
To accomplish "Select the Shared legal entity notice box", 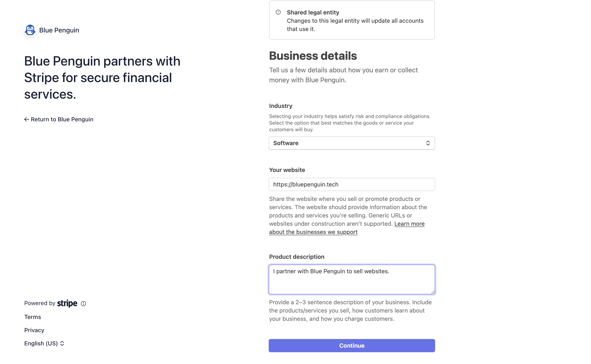I will tap(352, 20).
